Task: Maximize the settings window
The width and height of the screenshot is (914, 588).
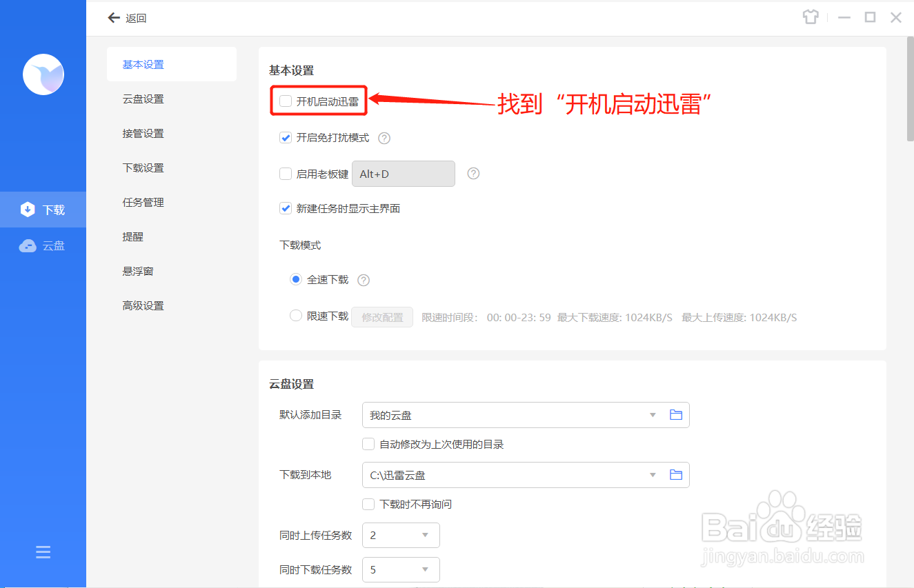Action: pyautogui.click(x=871, y=18)
